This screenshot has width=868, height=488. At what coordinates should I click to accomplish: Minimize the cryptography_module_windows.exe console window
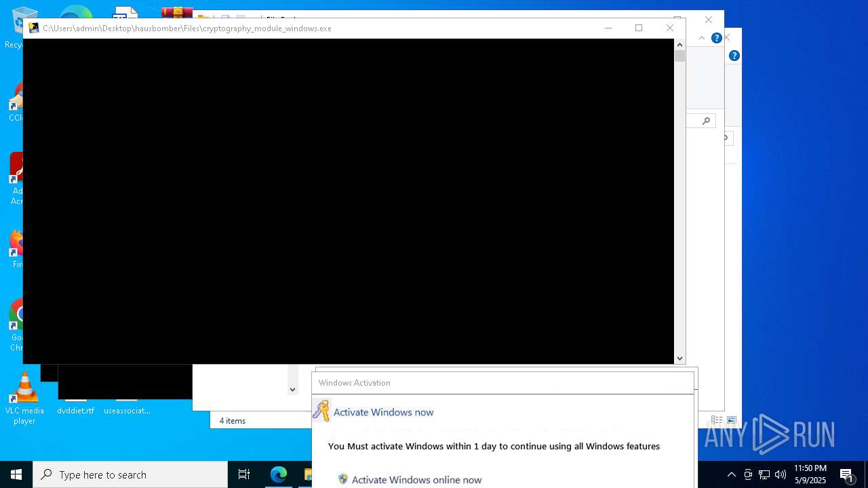click(x=608, y=28)
